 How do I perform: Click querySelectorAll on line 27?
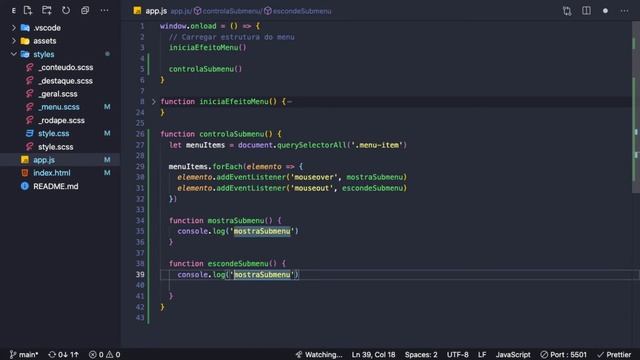[311, 145]
